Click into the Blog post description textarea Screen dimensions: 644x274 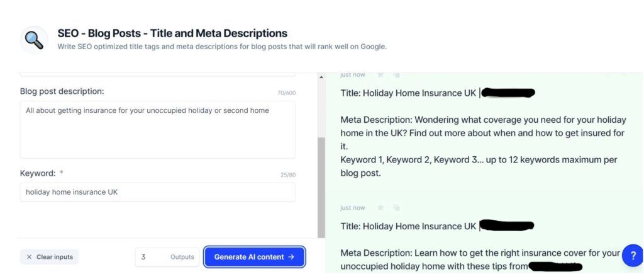pyautogui.click(x=158, y=130)
